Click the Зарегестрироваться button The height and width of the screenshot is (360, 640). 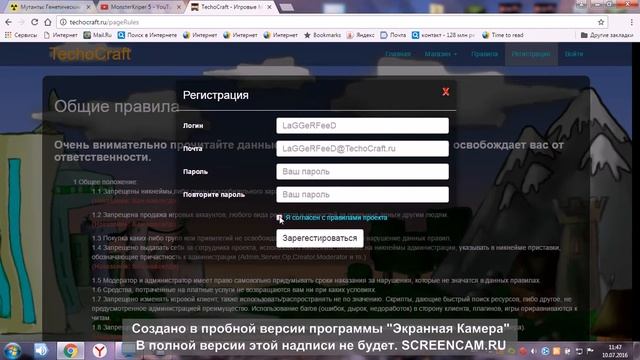320,238
